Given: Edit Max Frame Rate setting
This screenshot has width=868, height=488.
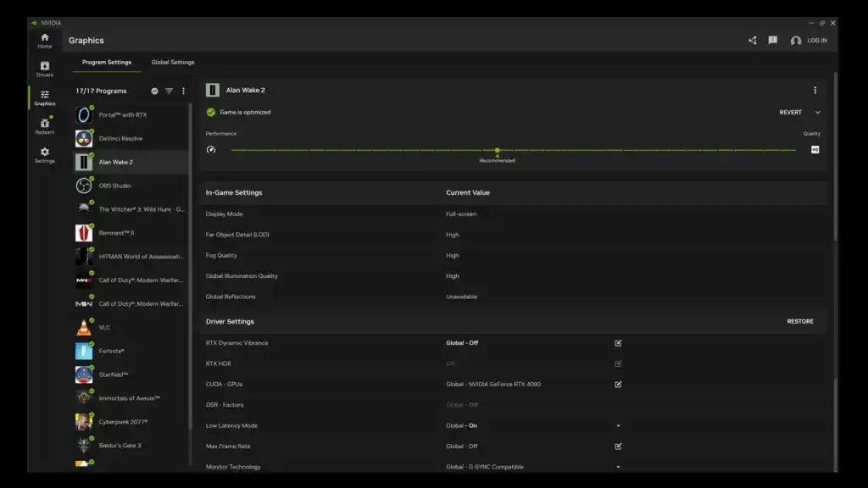Looking at the screenshot, I should coord(618,446).
